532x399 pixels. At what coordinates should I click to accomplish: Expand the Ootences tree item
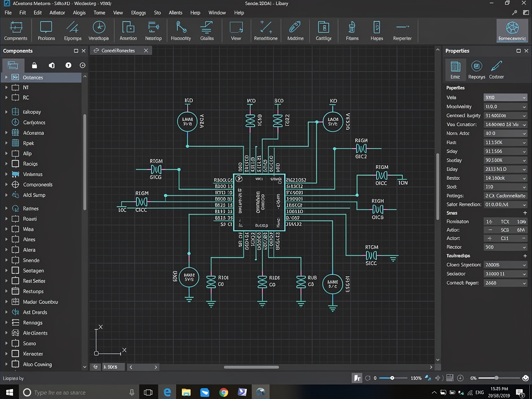[5, 76]
